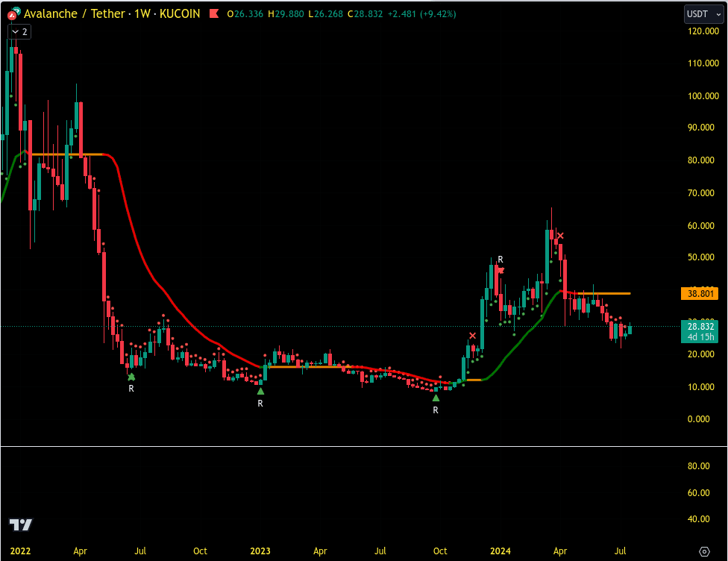The width and height of the screenshot is (728, 561).
Task: Click the 2023 label on the time axis
Action: (260, 551)
